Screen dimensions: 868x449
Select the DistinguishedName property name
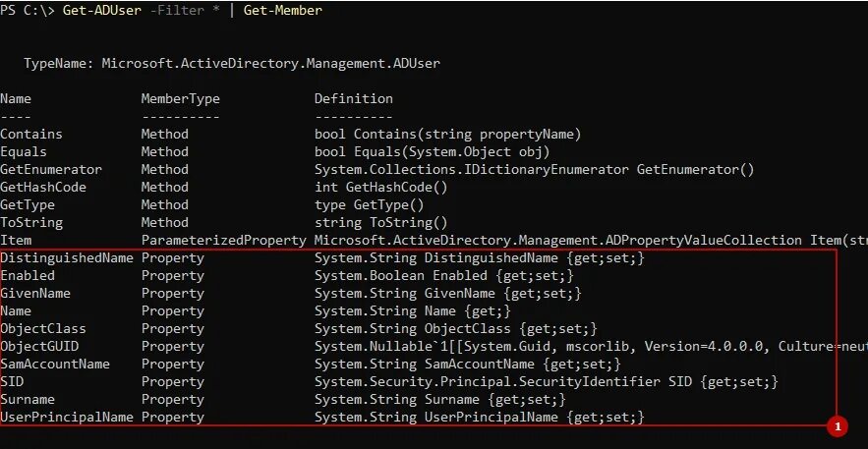coord(67,258)
